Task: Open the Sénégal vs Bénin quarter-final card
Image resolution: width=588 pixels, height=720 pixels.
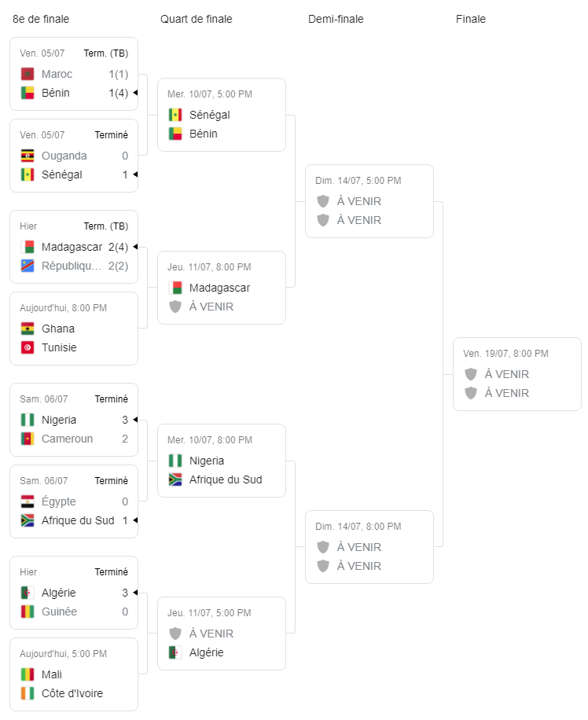Action: 222,115
